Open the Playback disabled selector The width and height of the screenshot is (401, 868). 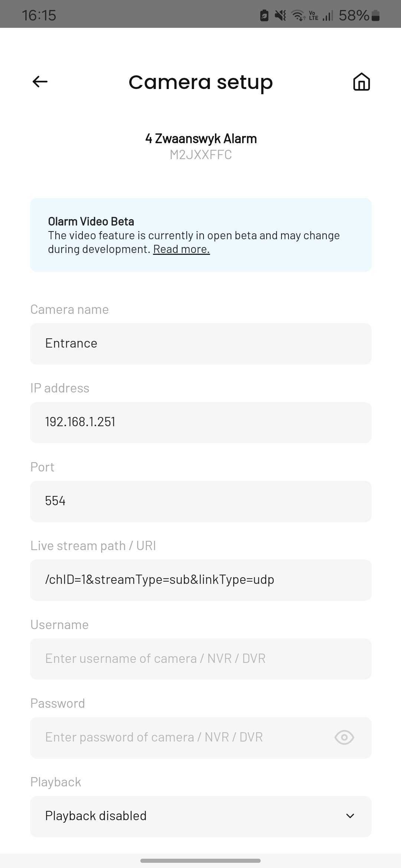tap(201, 816)
